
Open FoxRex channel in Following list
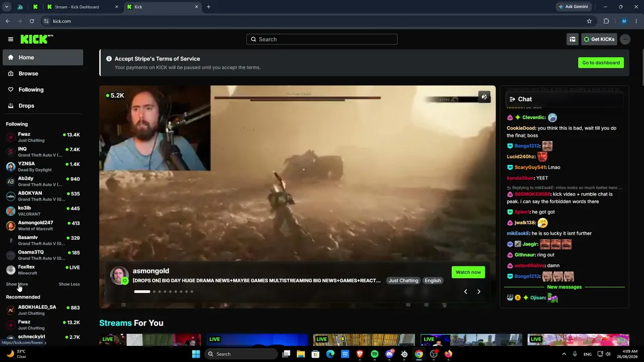43,270
